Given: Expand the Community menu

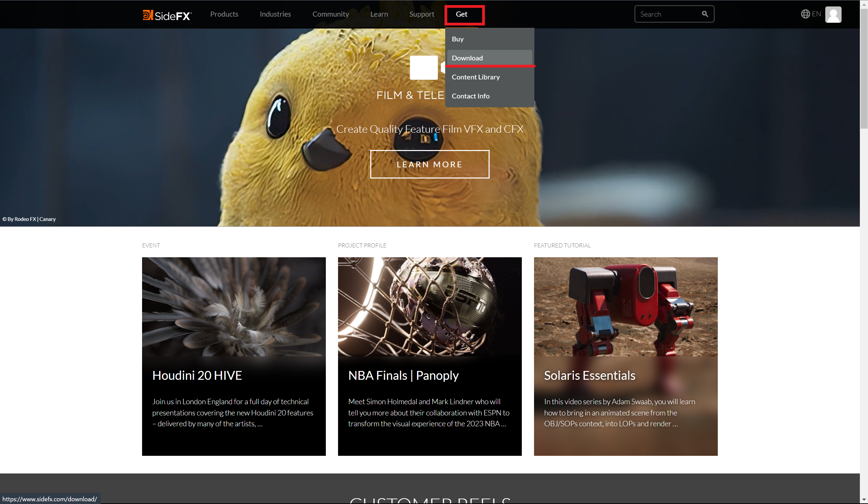Looking at the screenshot, I should pos(330,14).
